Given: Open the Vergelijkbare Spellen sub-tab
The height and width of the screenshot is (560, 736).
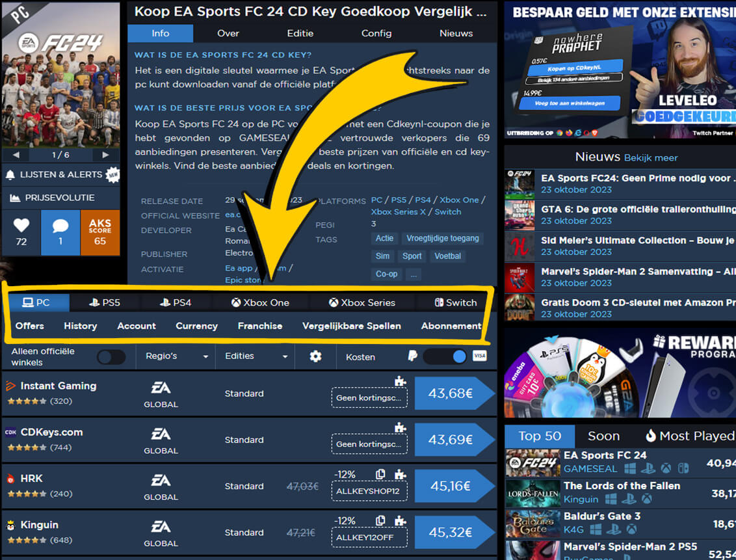Looking at the screenshot, I should point(352,326).
